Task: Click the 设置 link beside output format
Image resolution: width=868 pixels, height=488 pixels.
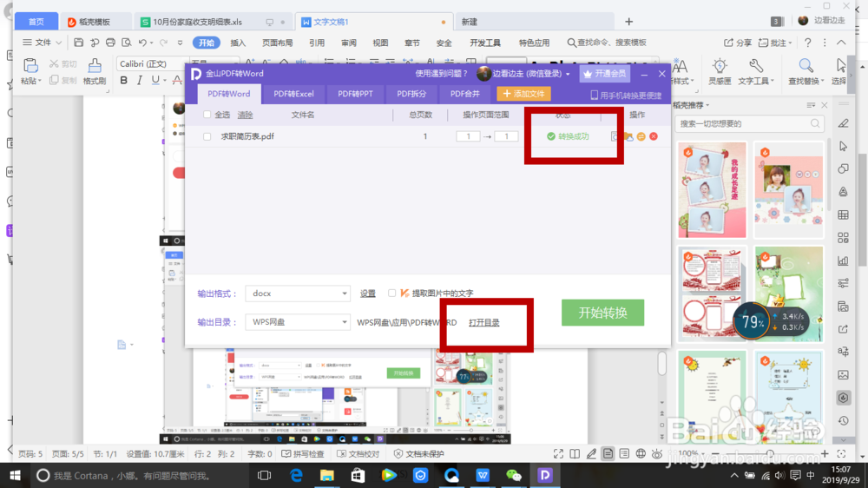Action: click(x=367, y=293)
